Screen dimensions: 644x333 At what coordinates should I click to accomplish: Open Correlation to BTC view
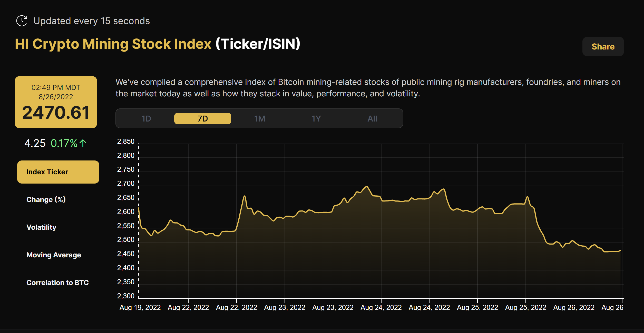coord(57,282)
